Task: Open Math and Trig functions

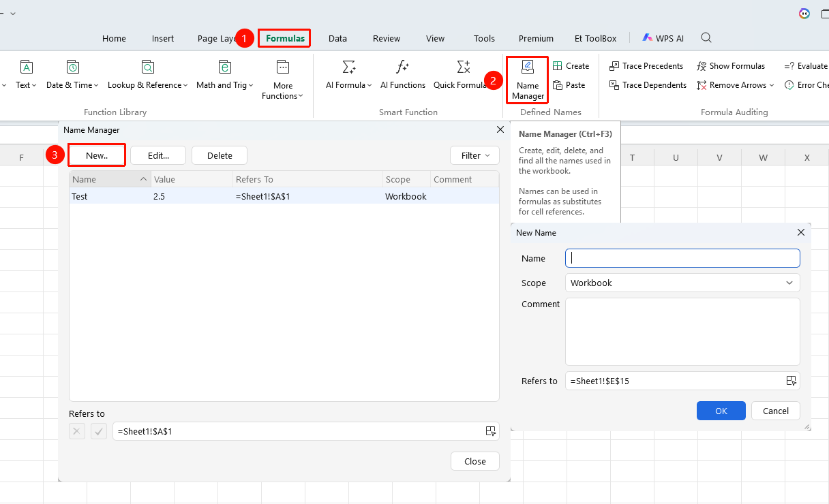Action: click(224, 75)
